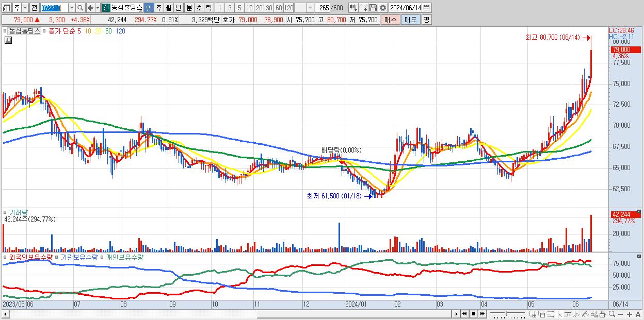The height and width of the screenshot is (320, 644).
Task: Fast forward the chart replay
Action: coord(482,314)
